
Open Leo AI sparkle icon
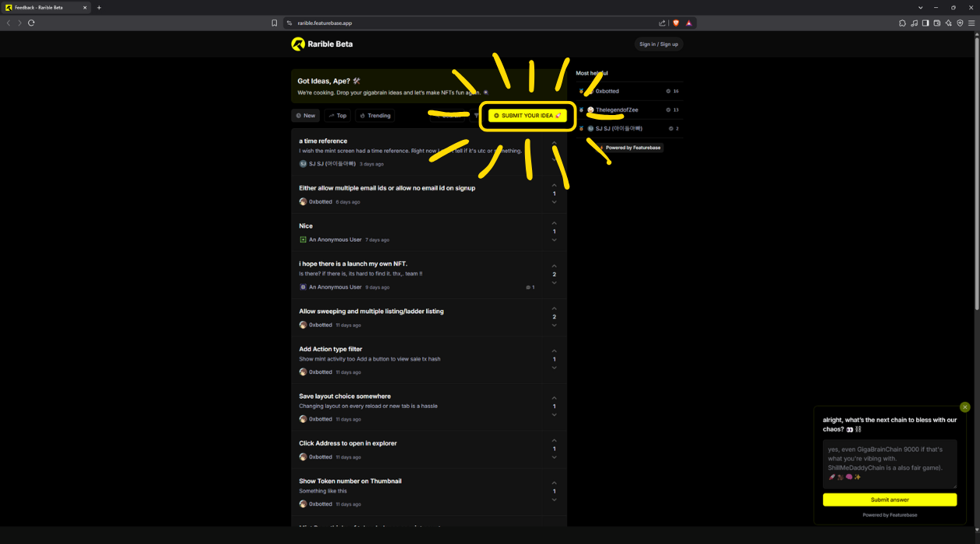point(949,23)
